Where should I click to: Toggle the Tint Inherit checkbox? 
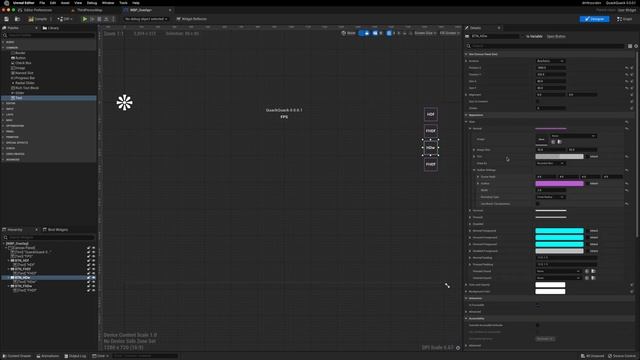coord(587,156)
